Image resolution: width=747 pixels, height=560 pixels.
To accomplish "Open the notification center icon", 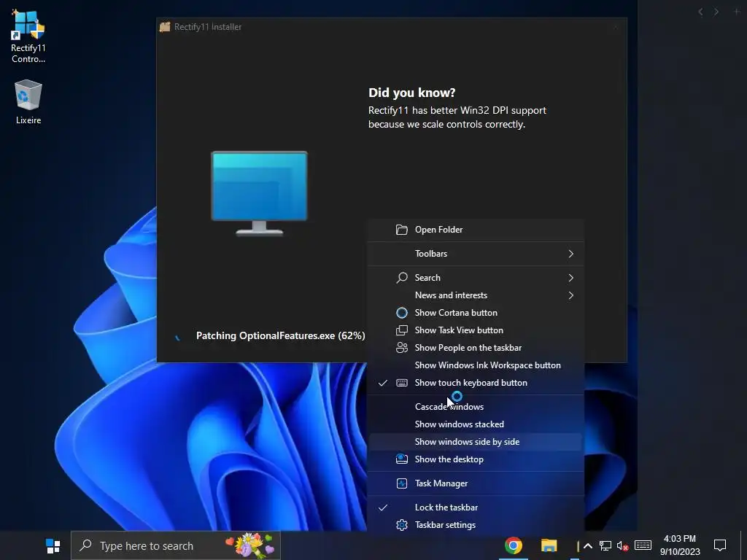I will pos(719,545).
